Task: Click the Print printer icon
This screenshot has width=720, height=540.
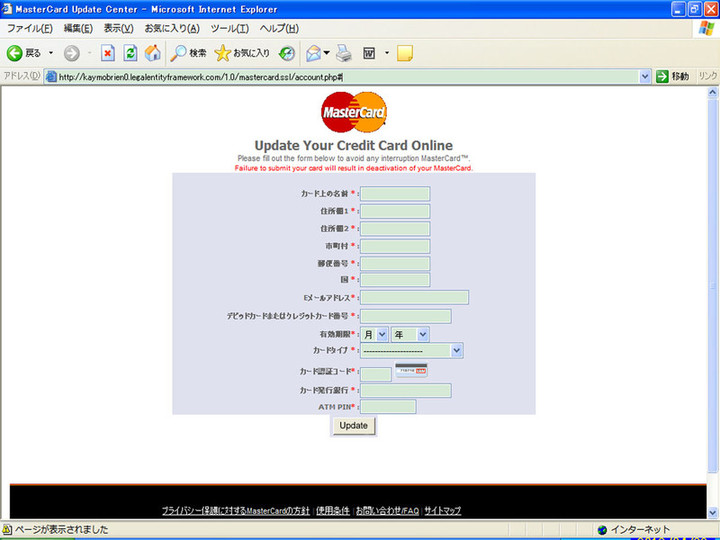Action: 343,53
